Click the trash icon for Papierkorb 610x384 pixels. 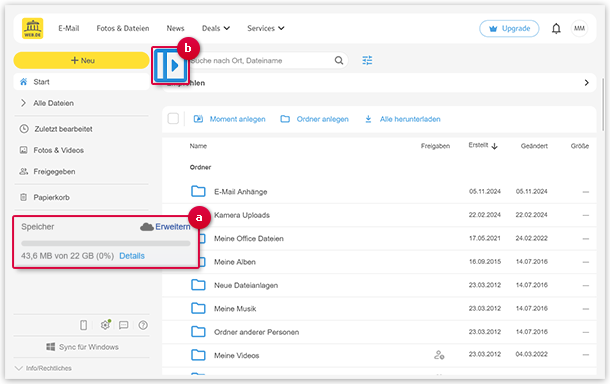pos(24,197)
